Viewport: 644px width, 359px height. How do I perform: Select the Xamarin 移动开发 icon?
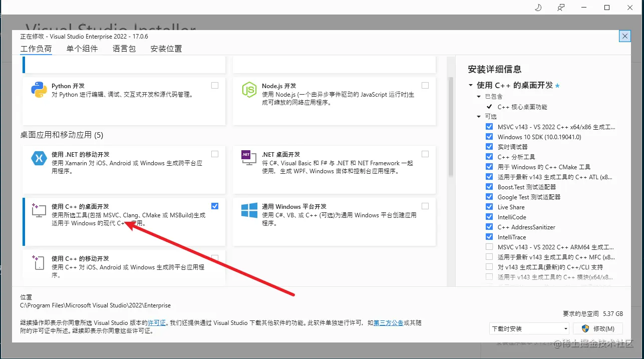(x=39, y=158)
